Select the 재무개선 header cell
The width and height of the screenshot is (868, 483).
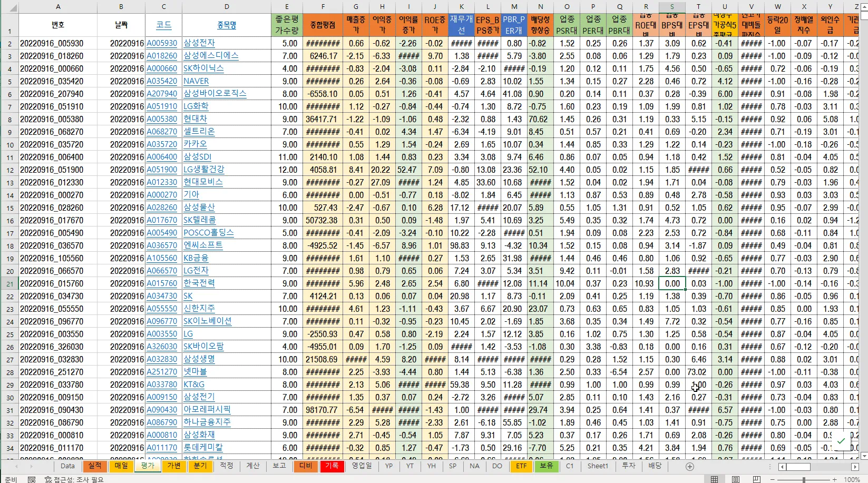[x=461, y=25]
